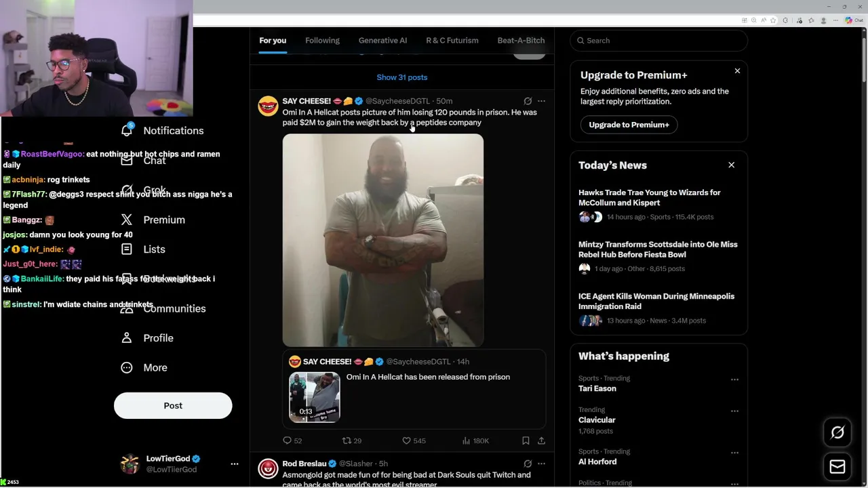The image size is (868, 488).
Task: Open ICE Agent Minneapolis news story
Action: point(658,308)
